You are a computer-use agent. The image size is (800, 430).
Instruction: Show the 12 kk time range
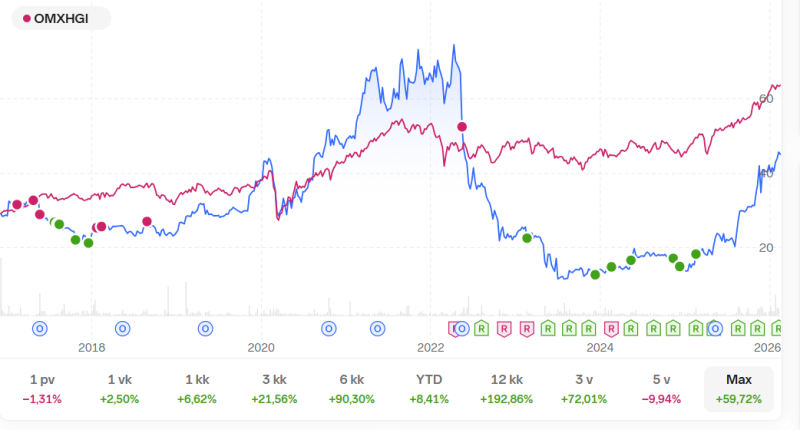tap(505, 389)
